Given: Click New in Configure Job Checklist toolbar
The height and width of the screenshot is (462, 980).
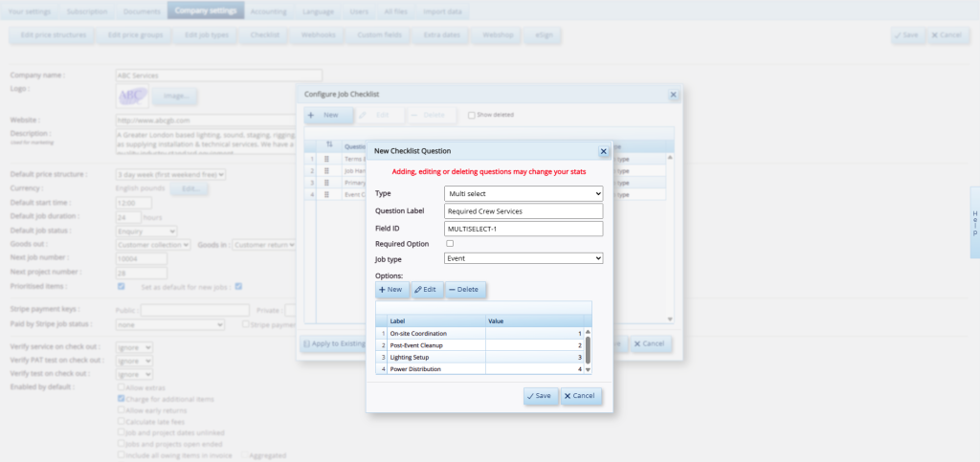Looking at the screenshot, I should pyautogui.click(x=329, y=116).
